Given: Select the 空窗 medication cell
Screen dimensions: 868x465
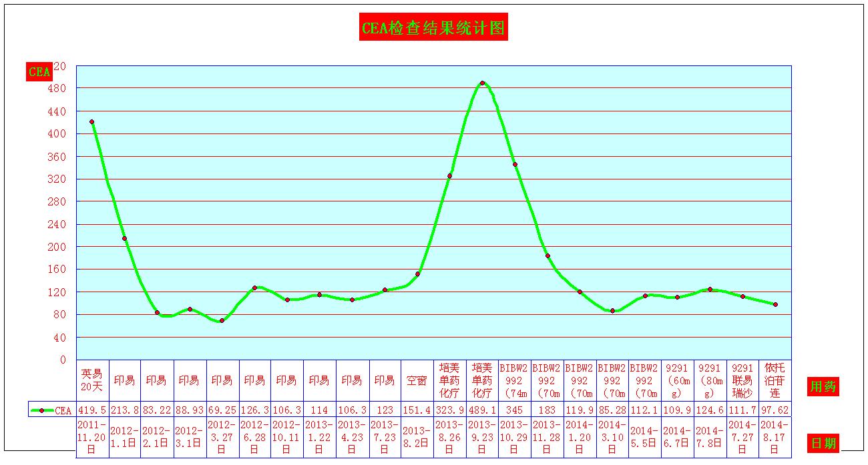Looking at the screenshot, I should [417, 380].
